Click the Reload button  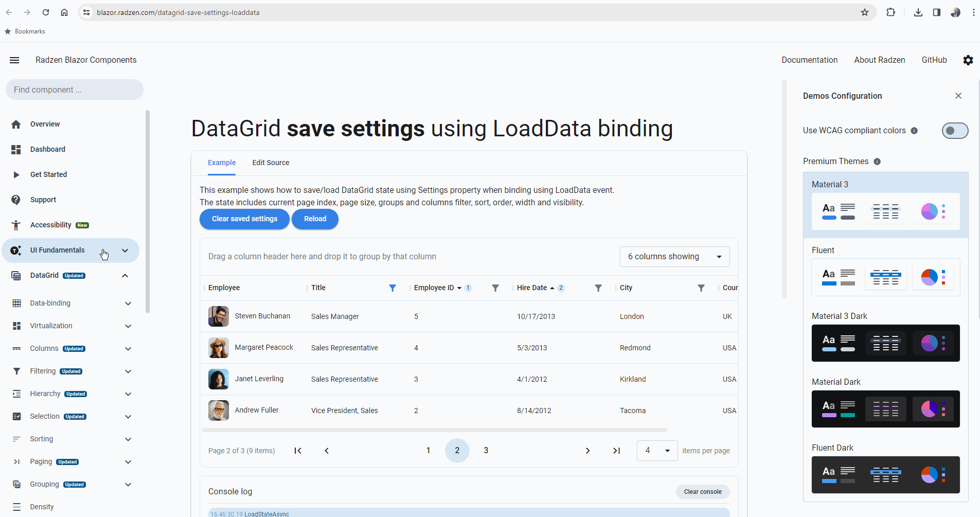[315, 219]
